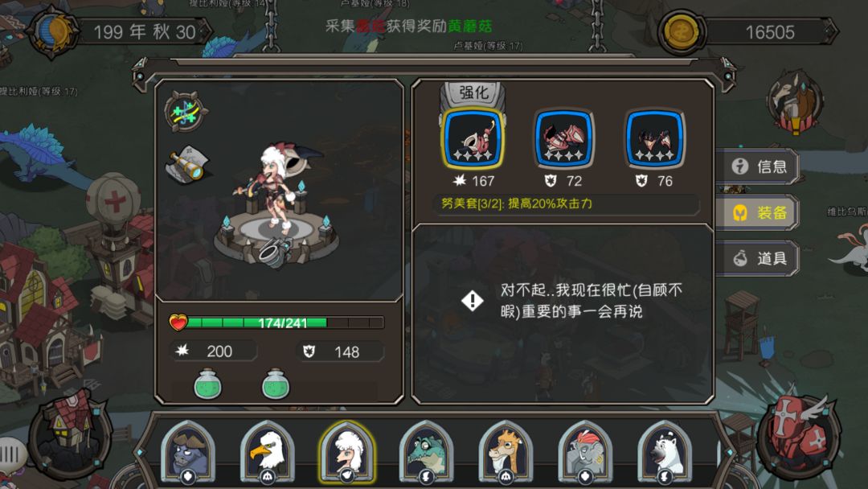This screenshot has height=489, width=868.
Task: Switch to the 装备 equipment tab
Action: (x=759, y=212)
